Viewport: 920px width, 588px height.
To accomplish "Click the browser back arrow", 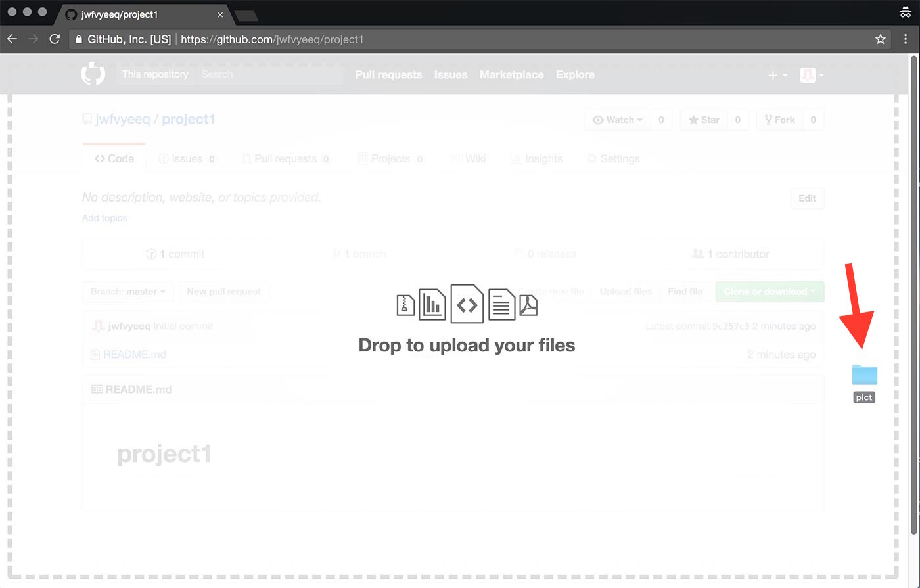I will tap(12, 39).
